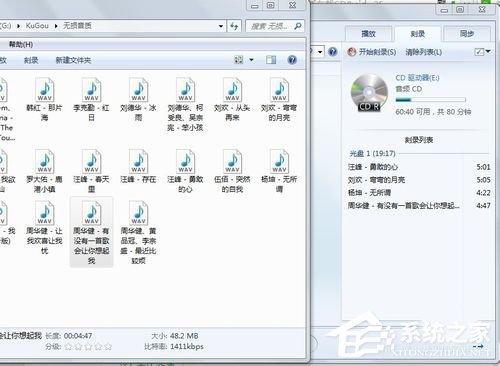Select the 刘德华、柯受良 - 笨小孩 WAV file
Viewport: 500px width, 366px height.
185,104
